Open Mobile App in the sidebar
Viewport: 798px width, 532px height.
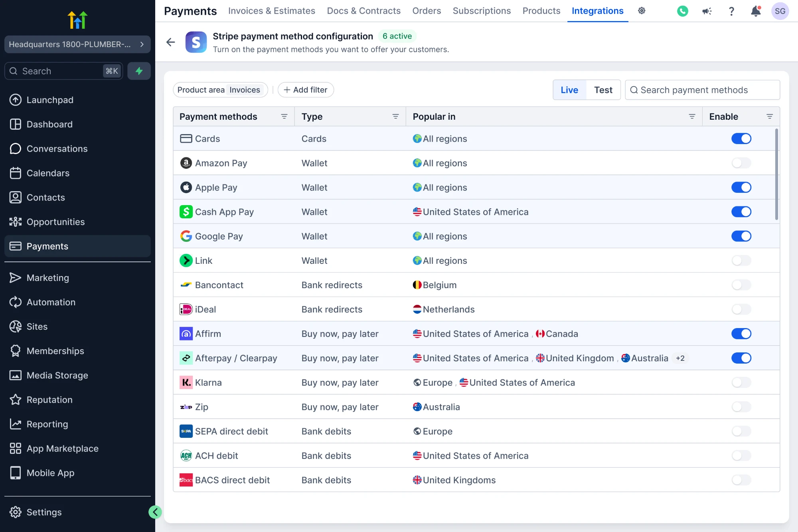pos(77,473)
